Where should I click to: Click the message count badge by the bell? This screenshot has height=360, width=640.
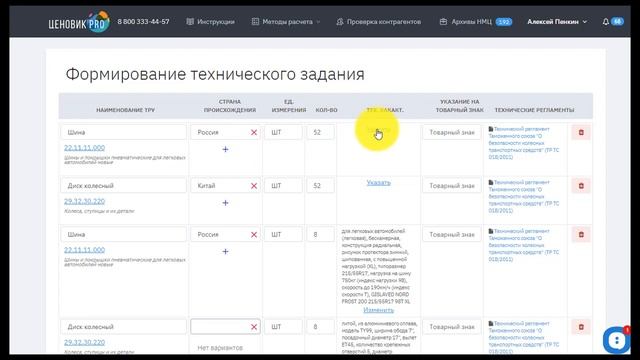pyautogui.click(x=618, y=21)
